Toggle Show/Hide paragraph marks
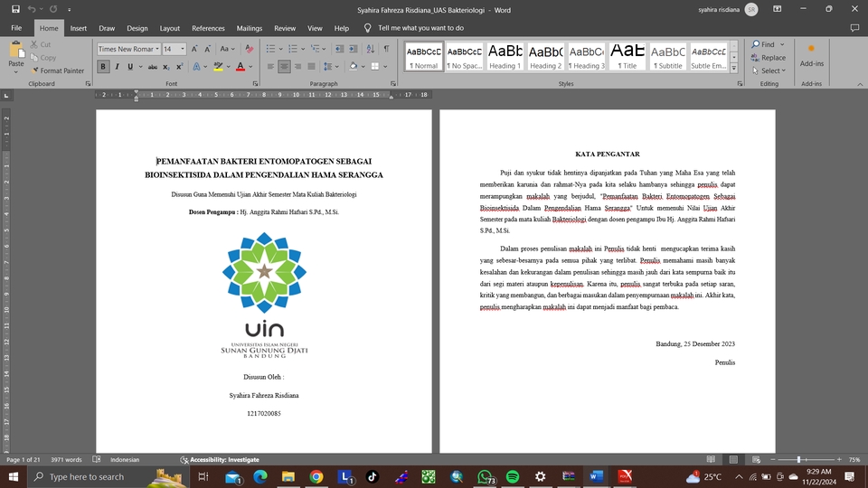868x488 pixels. (386, 49)
